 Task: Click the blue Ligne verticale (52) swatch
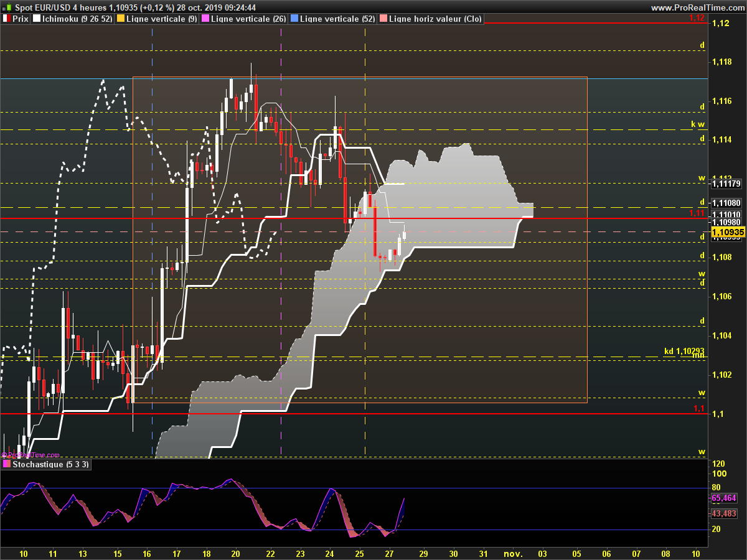tap(294, 19)
